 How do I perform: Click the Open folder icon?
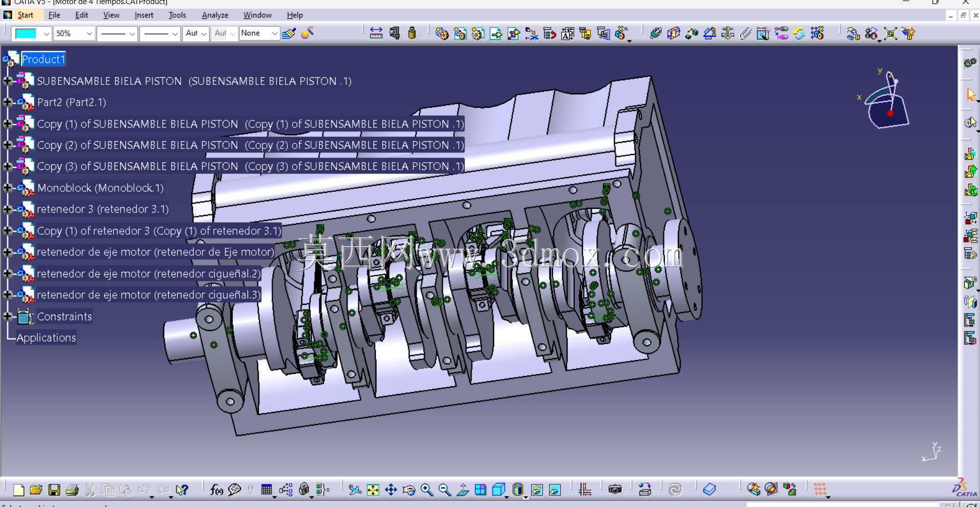36,490
